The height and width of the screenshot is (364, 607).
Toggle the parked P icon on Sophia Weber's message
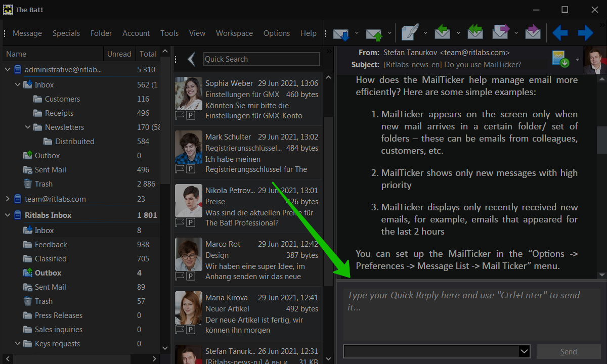[191, 115]
